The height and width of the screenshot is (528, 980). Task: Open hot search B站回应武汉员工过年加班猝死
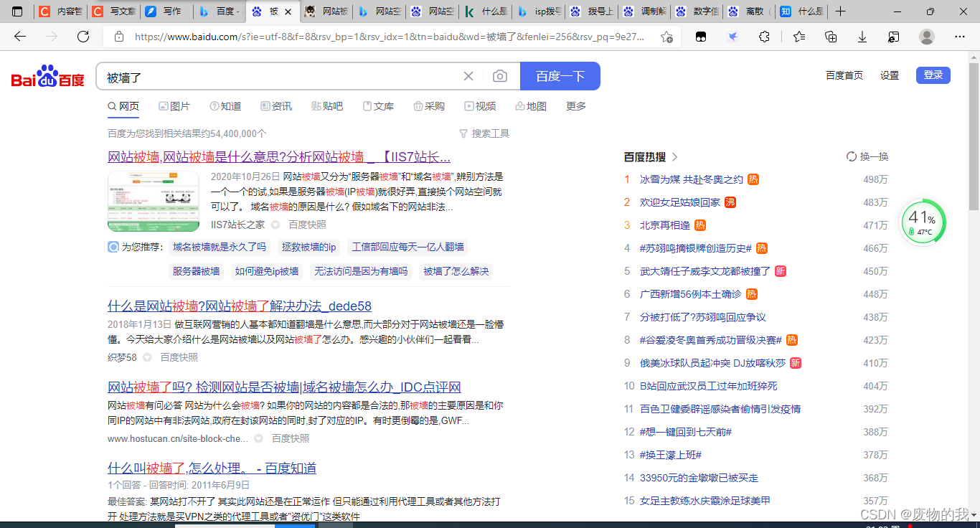pos(709,386)
